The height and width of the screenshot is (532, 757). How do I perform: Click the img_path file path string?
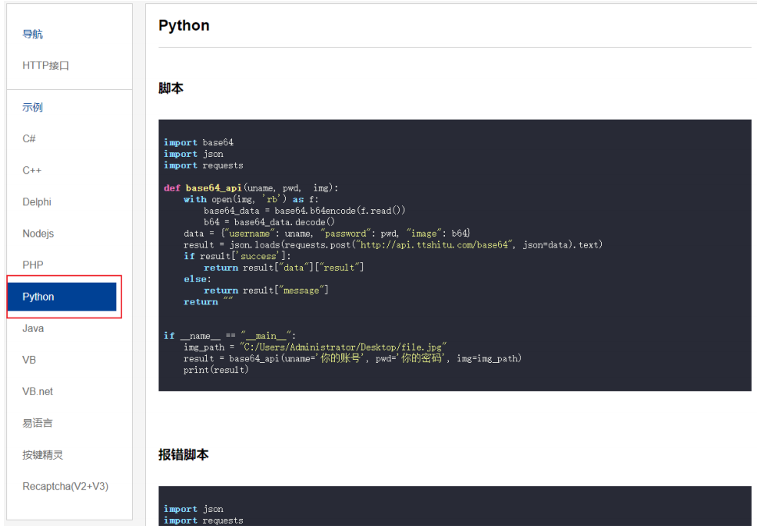pyautogui.click(x=343, y=347)
